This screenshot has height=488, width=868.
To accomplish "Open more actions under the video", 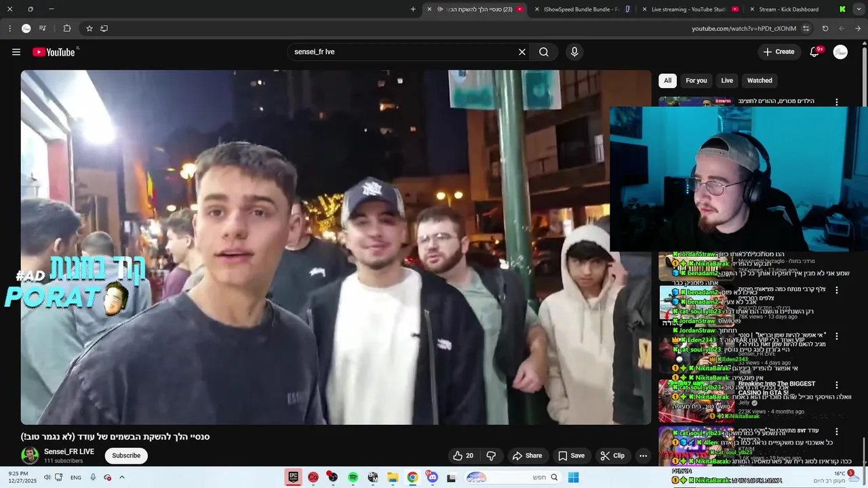I will pos(643,455).
